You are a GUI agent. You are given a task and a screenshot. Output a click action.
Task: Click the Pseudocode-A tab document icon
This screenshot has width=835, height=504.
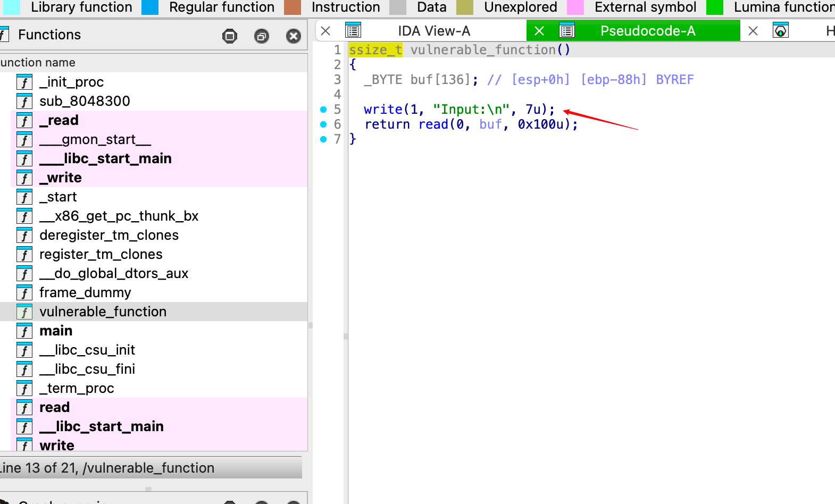click(x=567, y=31)
